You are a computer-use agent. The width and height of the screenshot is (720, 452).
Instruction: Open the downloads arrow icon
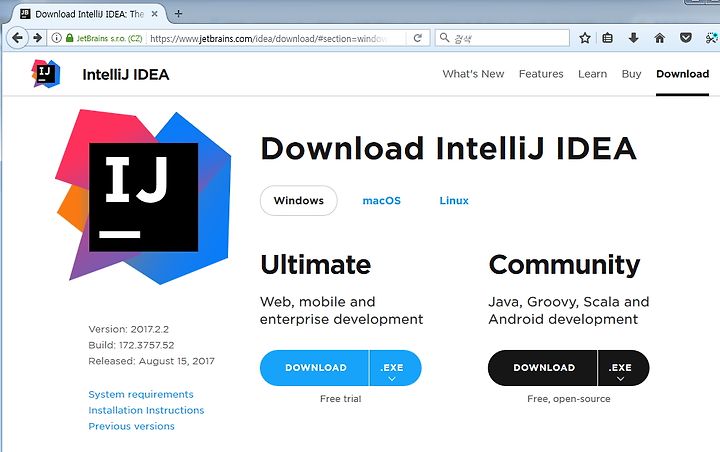point(633,38)
